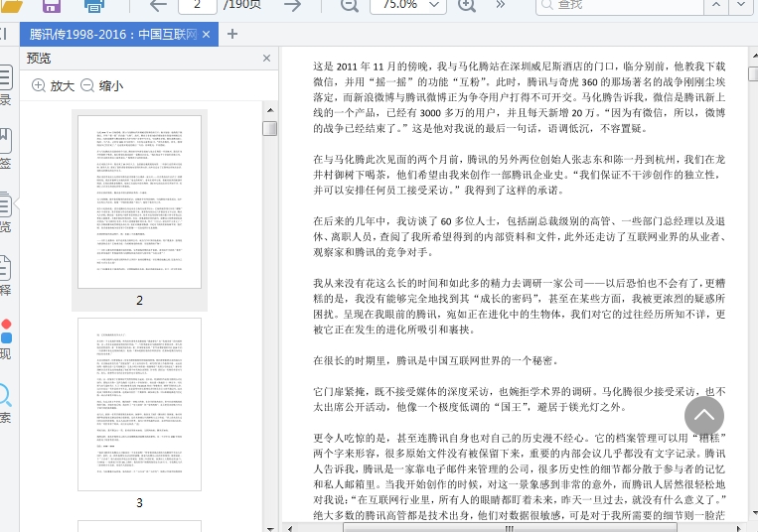758x532 pixels.
Task: Find previous match with up arrow
Action: [716, 5]
